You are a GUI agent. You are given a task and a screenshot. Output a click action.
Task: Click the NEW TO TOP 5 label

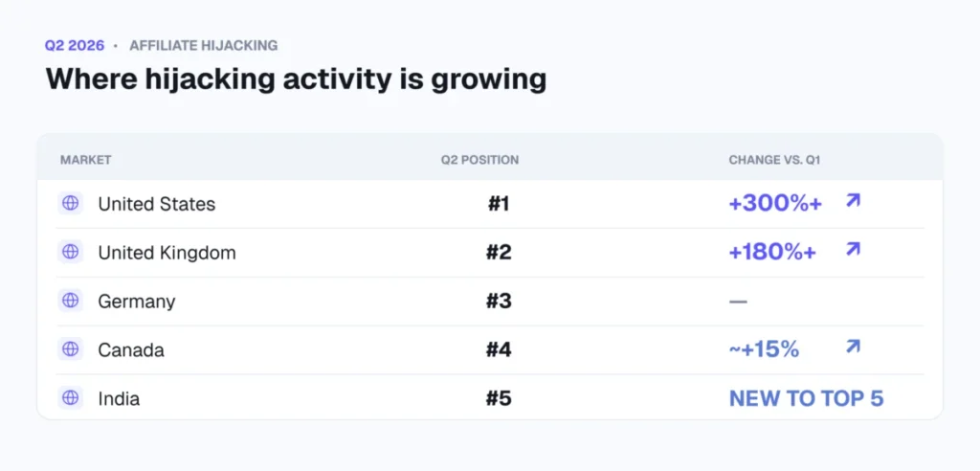[x=806, y=399]
